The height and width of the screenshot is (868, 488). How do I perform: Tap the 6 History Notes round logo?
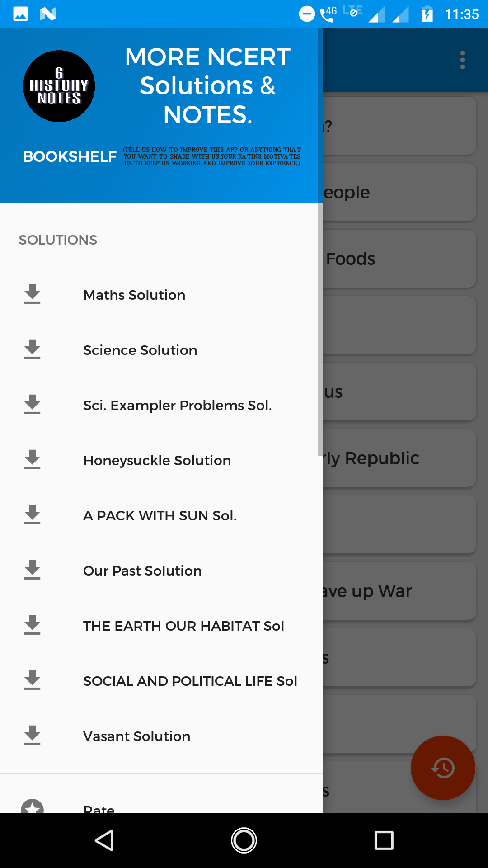point(59,86)
